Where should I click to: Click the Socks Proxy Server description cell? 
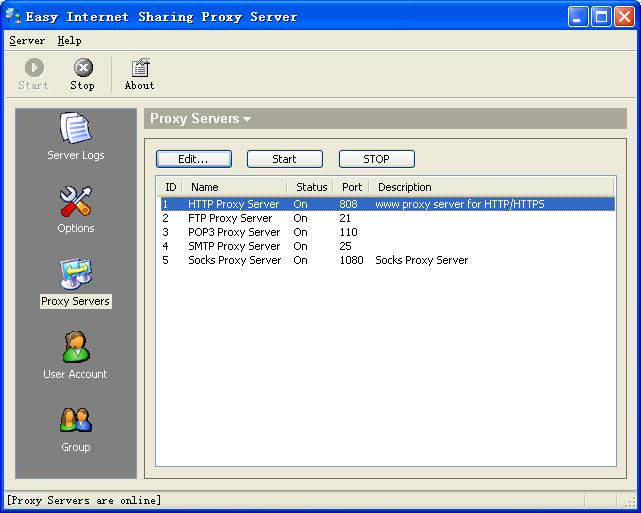(422, 260)
